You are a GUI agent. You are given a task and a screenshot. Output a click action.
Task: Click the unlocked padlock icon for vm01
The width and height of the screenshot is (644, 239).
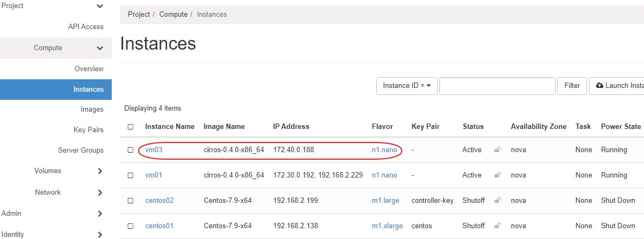click(497, 175)
